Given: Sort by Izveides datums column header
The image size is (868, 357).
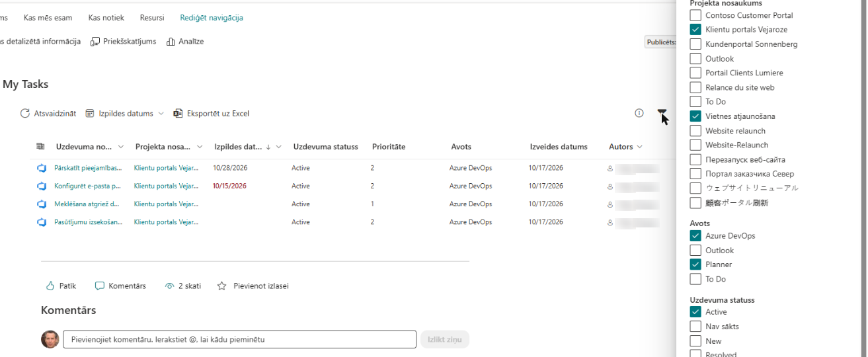Looking at the screenshot, I should [x=559, y=147].
